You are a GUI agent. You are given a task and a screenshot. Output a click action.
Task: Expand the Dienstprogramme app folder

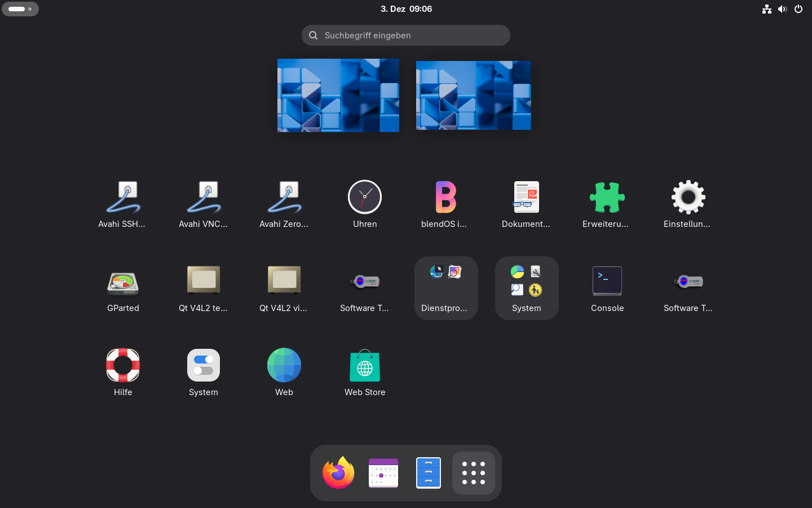445,288
